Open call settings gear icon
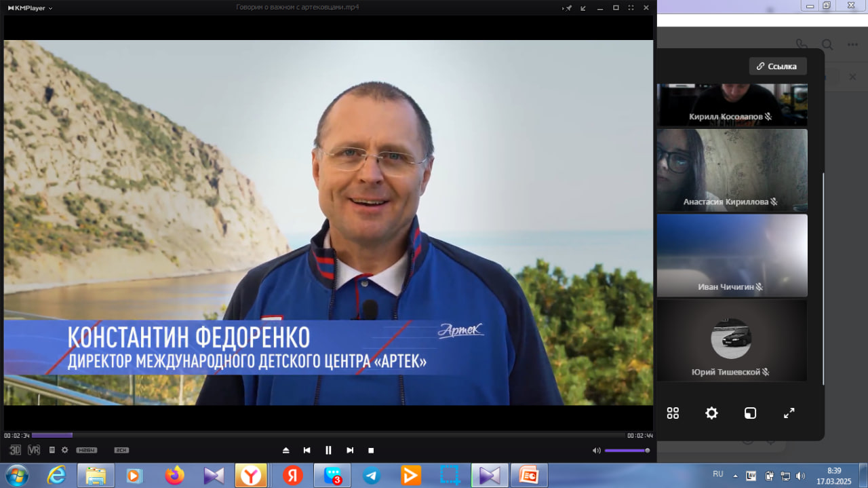The image size is (868, 488). 711,413
